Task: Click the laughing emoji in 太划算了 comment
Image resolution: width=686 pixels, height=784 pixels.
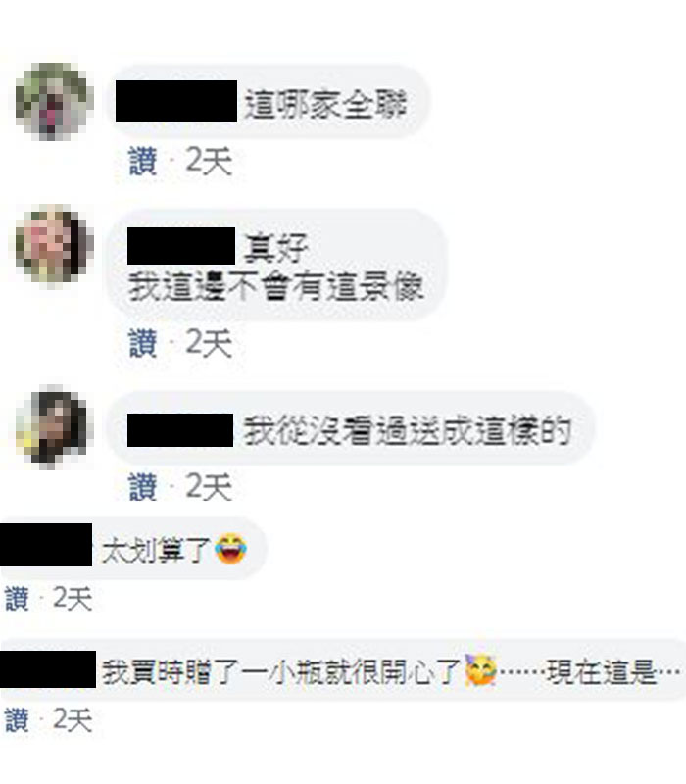Action: pyautogui.click(x=230, y=549)
